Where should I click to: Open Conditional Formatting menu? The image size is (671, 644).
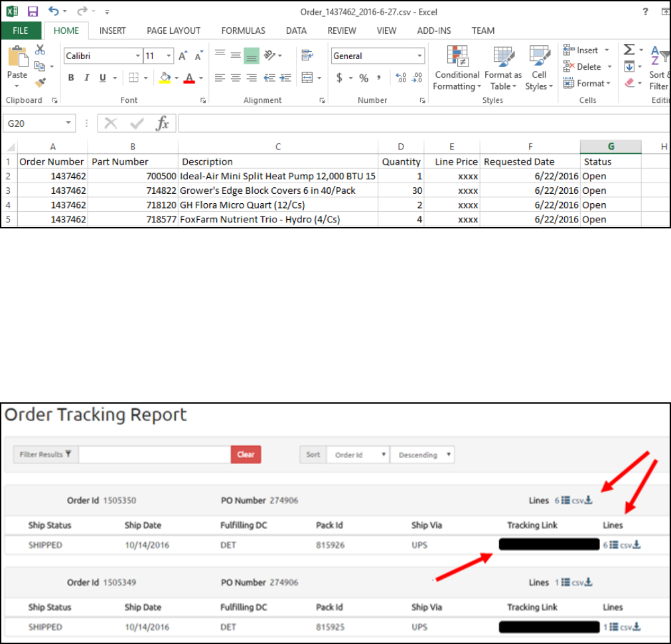click(x=457, y=68)
